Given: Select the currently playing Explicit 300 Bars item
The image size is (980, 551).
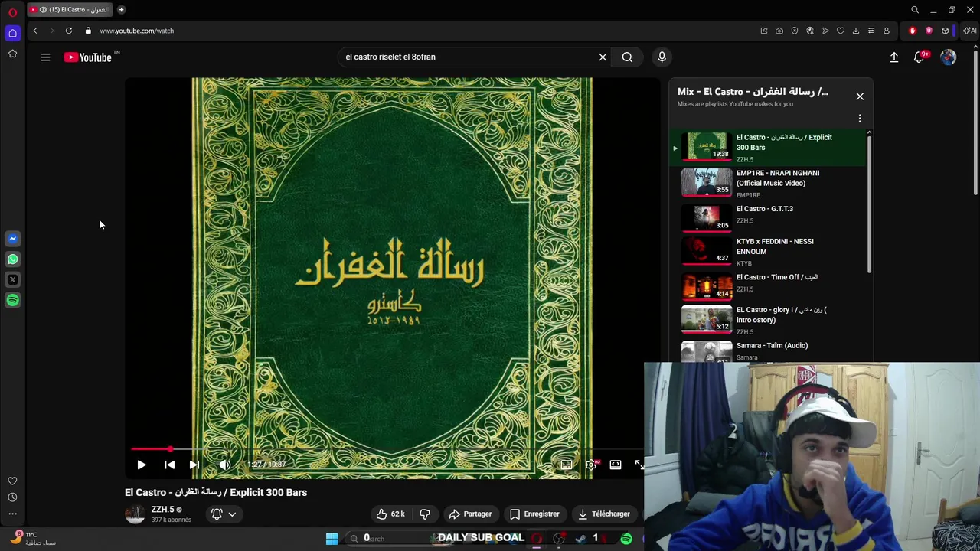Looking at the screenshot, I should click(768, 147).
